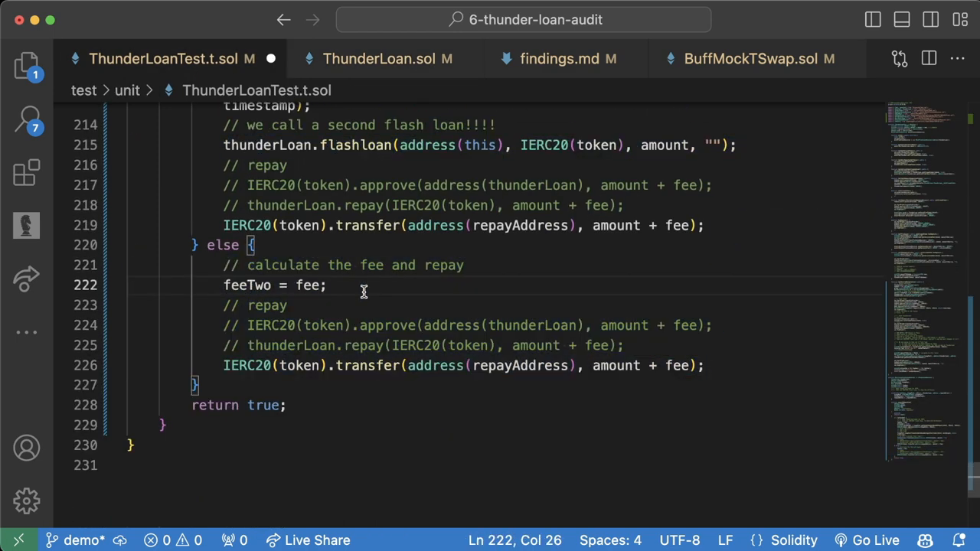The width and height of the screenshot is (980, 551).
Task: Switch to the ThunderLoan.sol tab
Action: point(378,59)
